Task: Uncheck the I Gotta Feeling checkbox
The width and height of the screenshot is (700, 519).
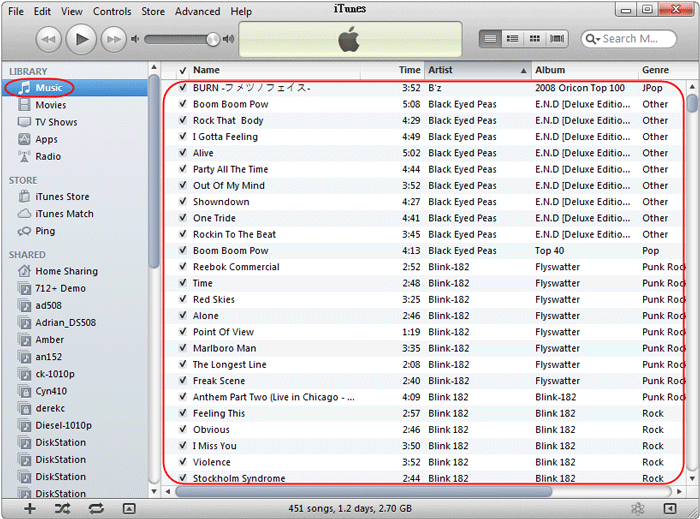Action: pyautogui.click(x=183, y=136)
